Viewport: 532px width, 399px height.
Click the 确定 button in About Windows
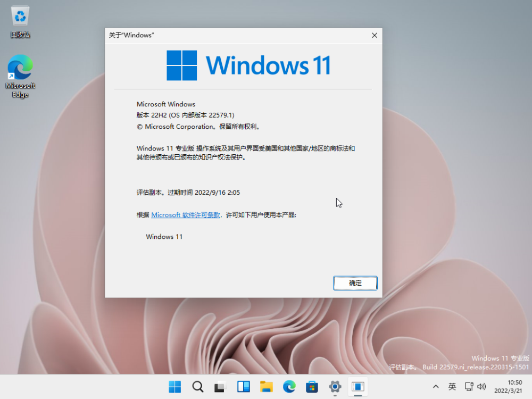pos(355,283)
